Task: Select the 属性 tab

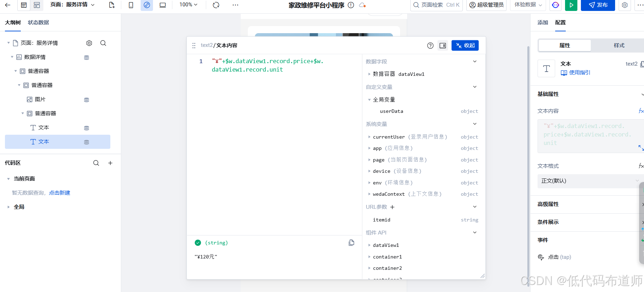Action: point(565,45)
